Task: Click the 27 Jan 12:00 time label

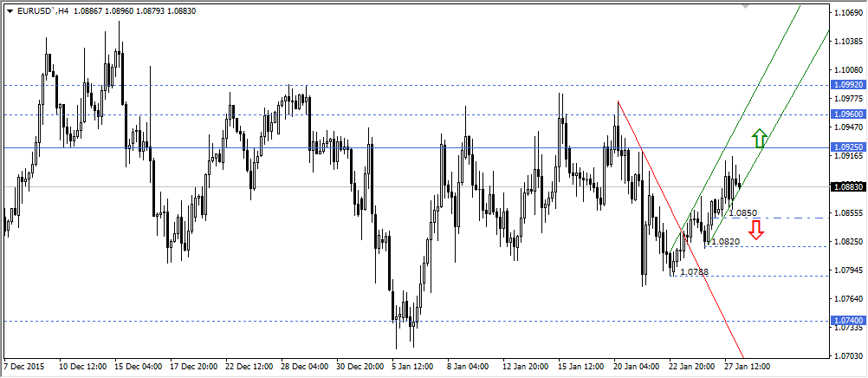Action: (749, 367)
